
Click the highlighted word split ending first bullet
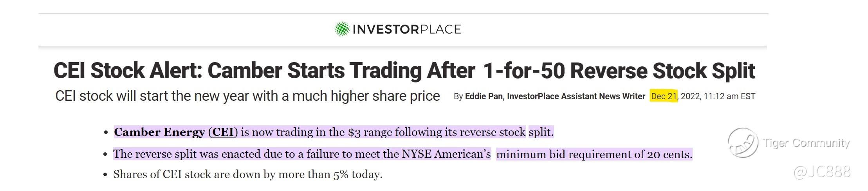[541, 132]
